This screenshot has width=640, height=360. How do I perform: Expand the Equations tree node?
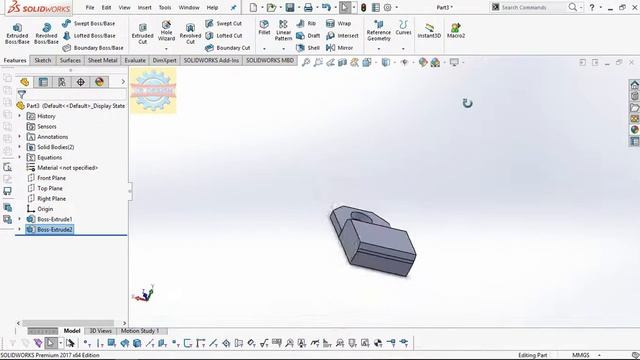[x=20, y=158]
